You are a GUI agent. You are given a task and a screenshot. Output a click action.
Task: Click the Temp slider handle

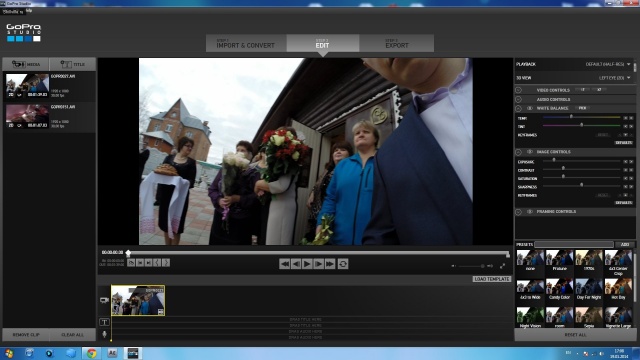point(571,117)
